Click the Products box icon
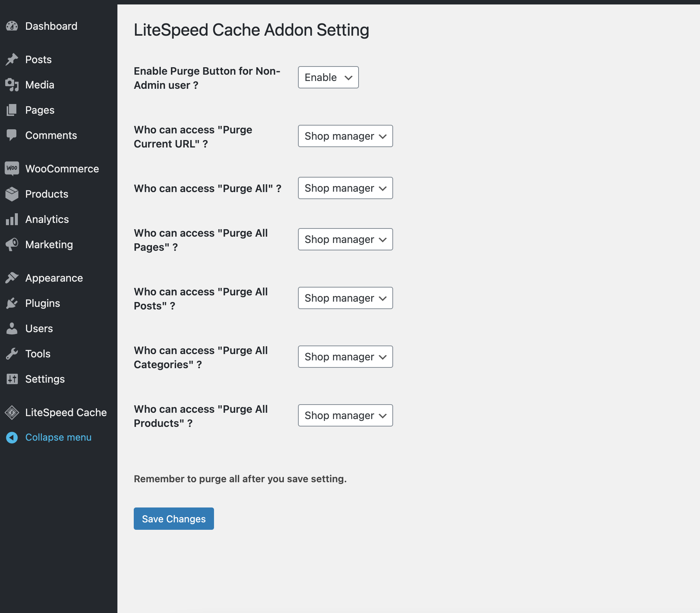The image size is (700, 613). coord(12,194)
